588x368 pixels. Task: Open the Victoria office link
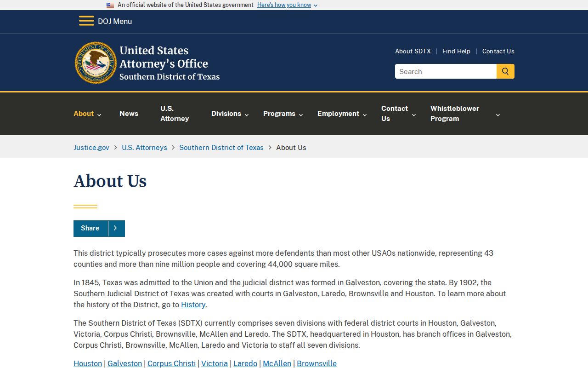(215, 363)
